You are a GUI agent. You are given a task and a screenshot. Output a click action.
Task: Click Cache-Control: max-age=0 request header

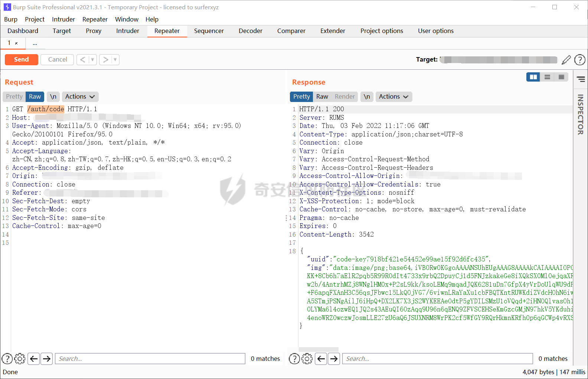pyautogui.click(x=57, y=226)
